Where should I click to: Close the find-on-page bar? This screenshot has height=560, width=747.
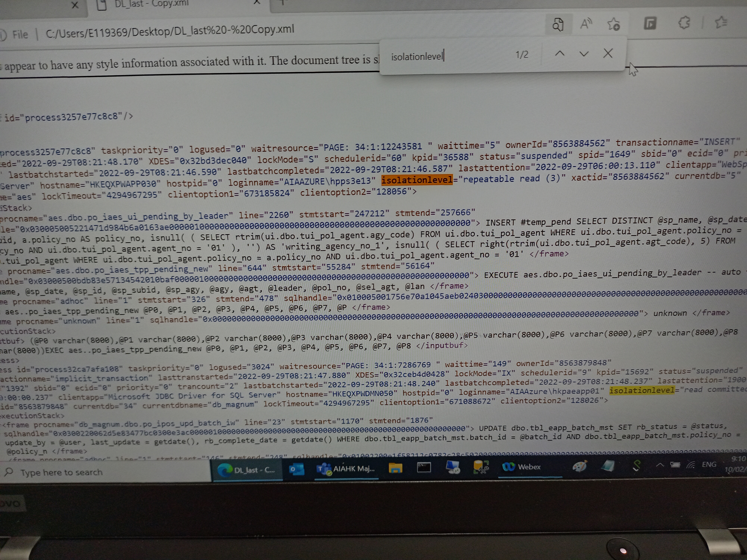tap(608, 53)
